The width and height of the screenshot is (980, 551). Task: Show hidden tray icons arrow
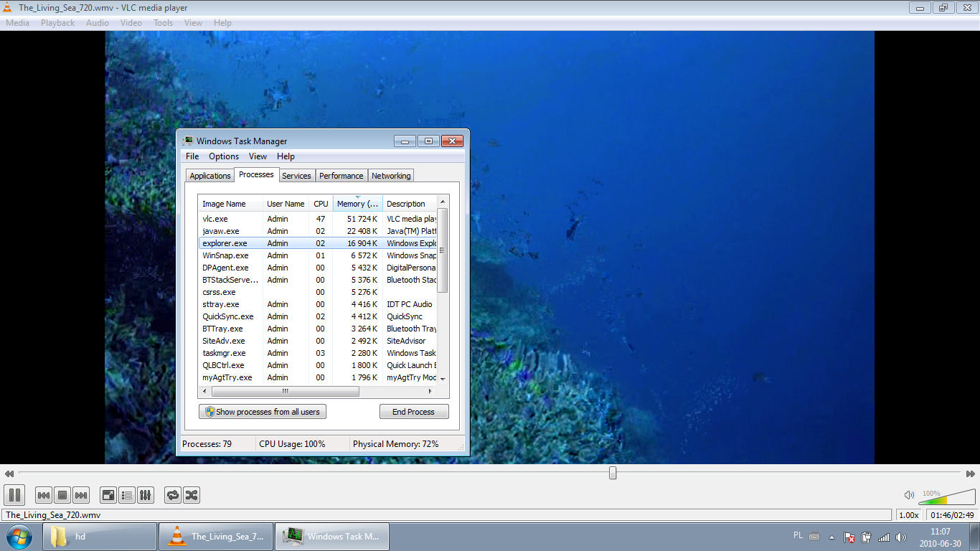[x=831, y=537]
